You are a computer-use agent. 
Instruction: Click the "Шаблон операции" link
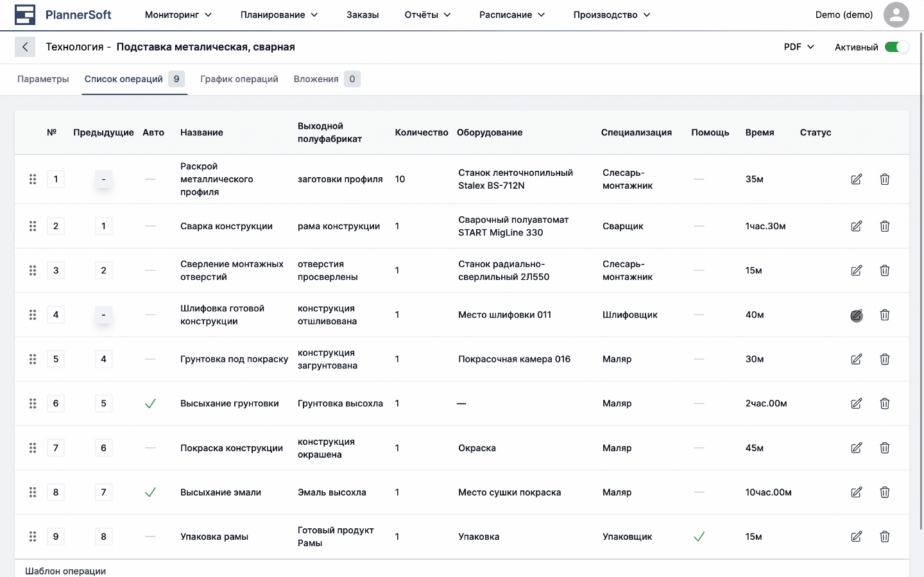pyautogui.click(x=65, y=570)
